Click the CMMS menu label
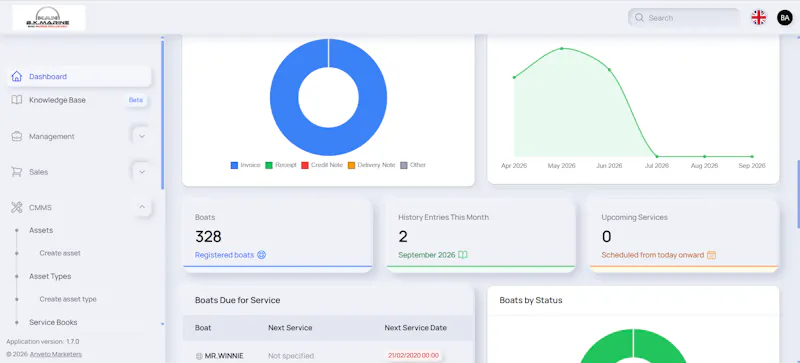Image resolution: width=800 pixels, height=363 pixels. pos(40,207)
